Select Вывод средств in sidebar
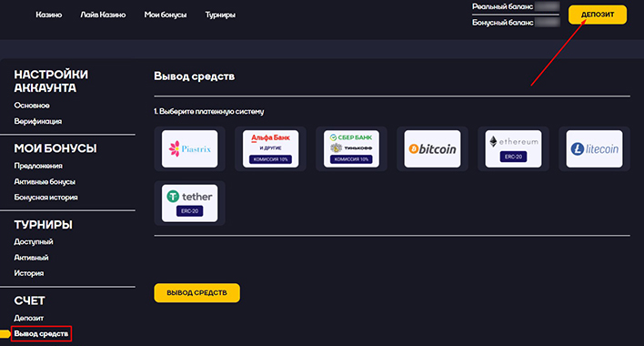 [x=41, y=333]
